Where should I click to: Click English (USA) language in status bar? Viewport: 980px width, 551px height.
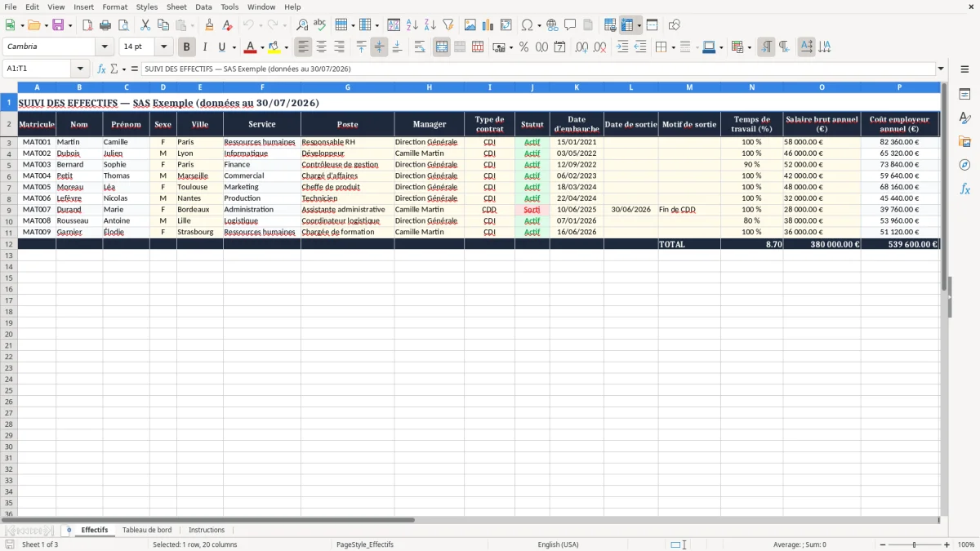(558, 544)
